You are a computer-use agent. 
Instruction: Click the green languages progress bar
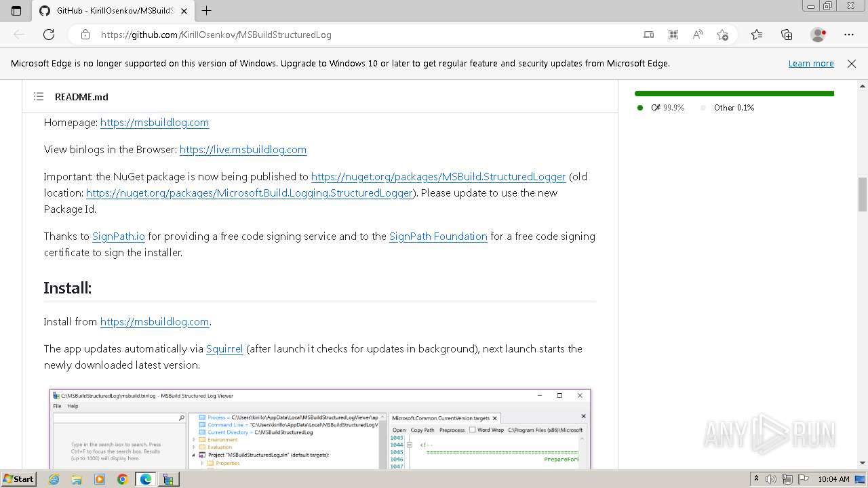[x=734, y=94]
